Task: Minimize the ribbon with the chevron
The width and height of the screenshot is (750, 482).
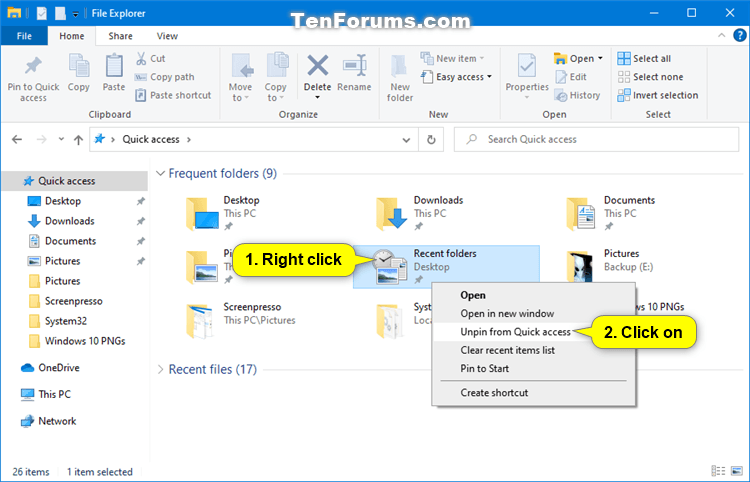Action: pos(721,35)
